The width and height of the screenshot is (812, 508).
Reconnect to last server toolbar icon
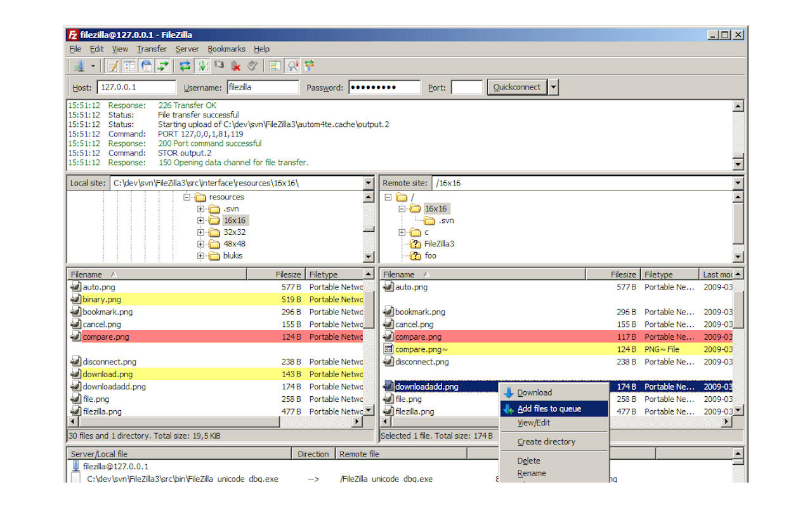pos(252,65)
